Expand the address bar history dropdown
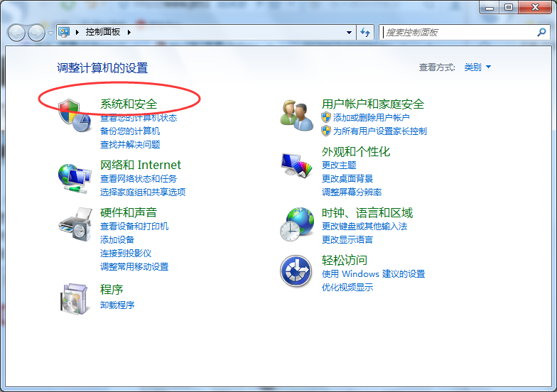Image resolution: width=557 pixels, height=392 pixels. point(350,33)
